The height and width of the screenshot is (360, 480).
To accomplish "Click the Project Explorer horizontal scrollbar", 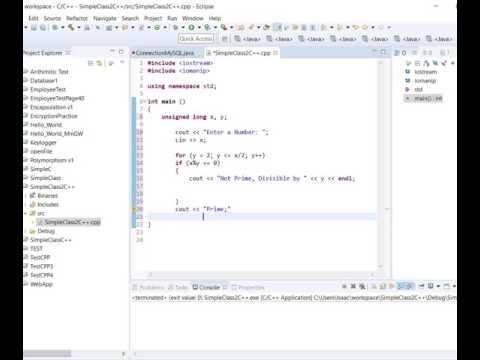I will [x=47, y=353].
